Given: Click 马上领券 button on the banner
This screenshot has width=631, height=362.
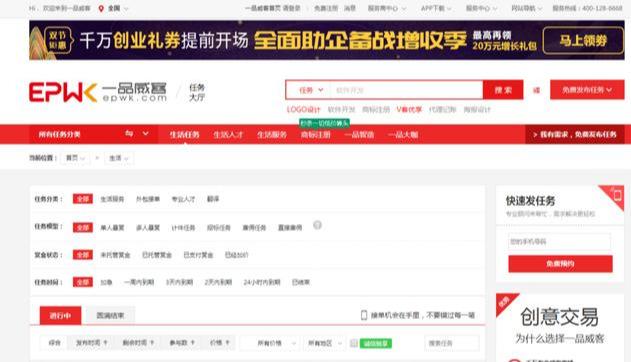Looking at the screenshot, I should [x=583, y=40].
